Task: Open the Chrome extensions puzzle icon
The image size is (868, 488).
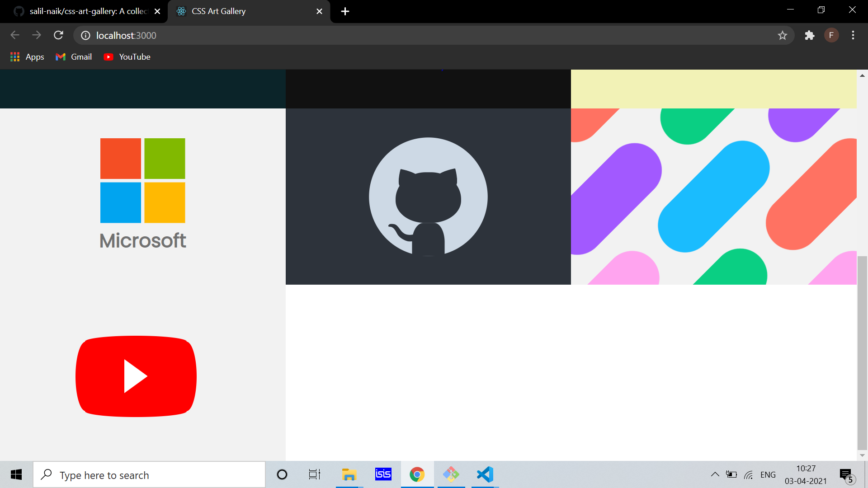Action: click(809, 35)
